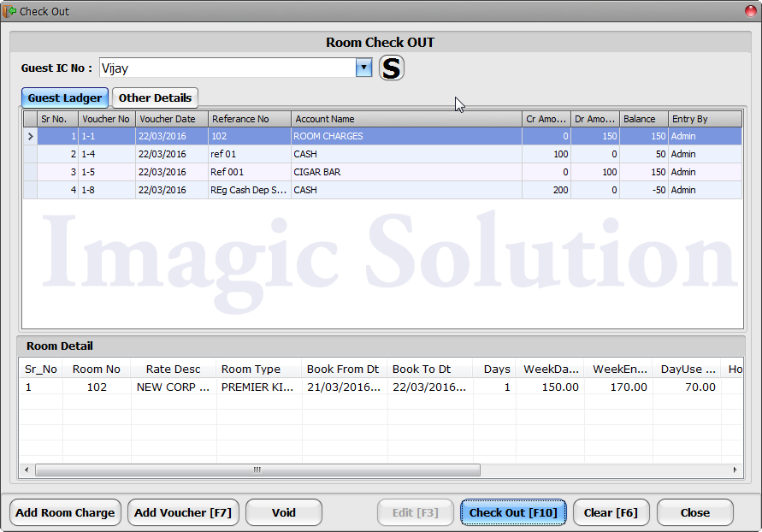Sort by the Voucher No column header

click(x=106, y=119)
